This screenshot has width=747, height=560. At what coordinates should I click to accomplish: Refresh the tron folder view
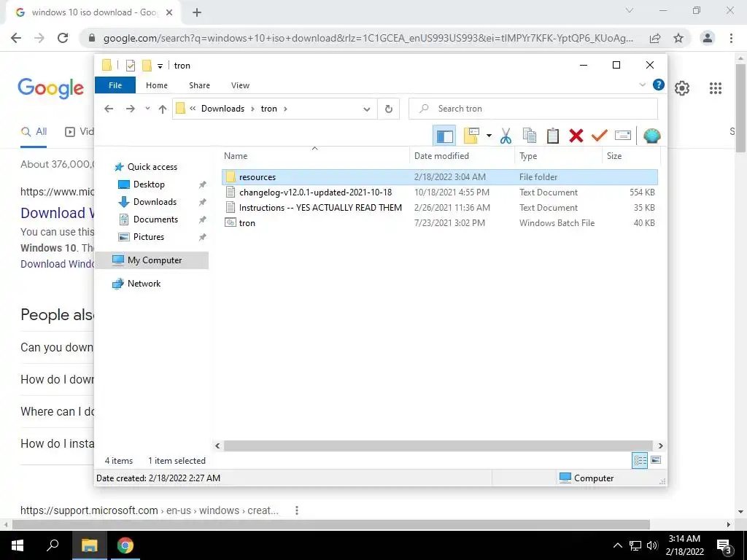point(389,109)
